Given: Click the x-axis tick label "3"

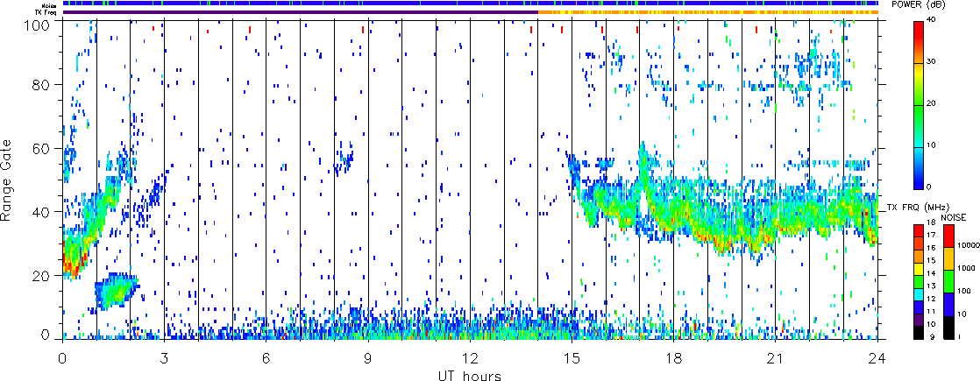Looking at the screenshot, I should (x=164, y=358).
